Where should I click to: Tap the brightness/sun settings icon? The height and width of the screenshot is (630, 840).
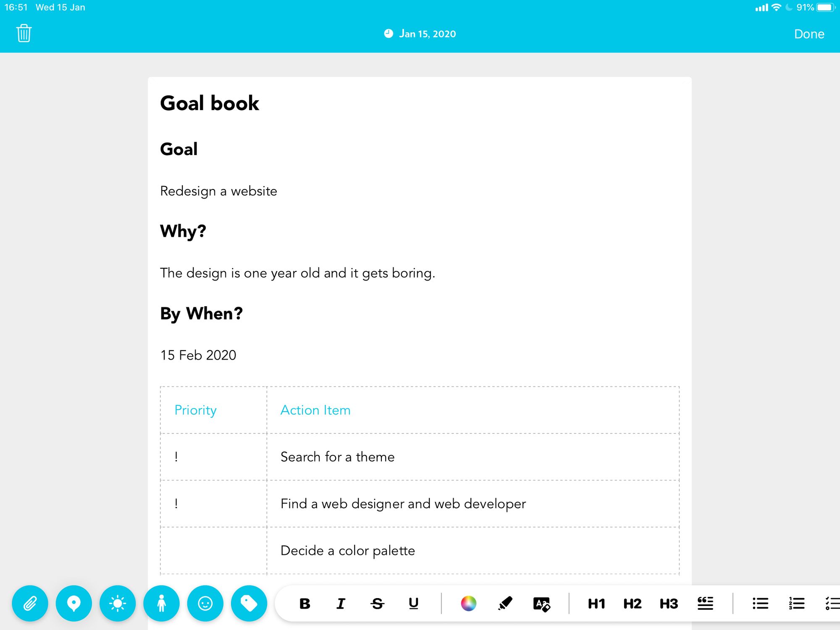118,604
